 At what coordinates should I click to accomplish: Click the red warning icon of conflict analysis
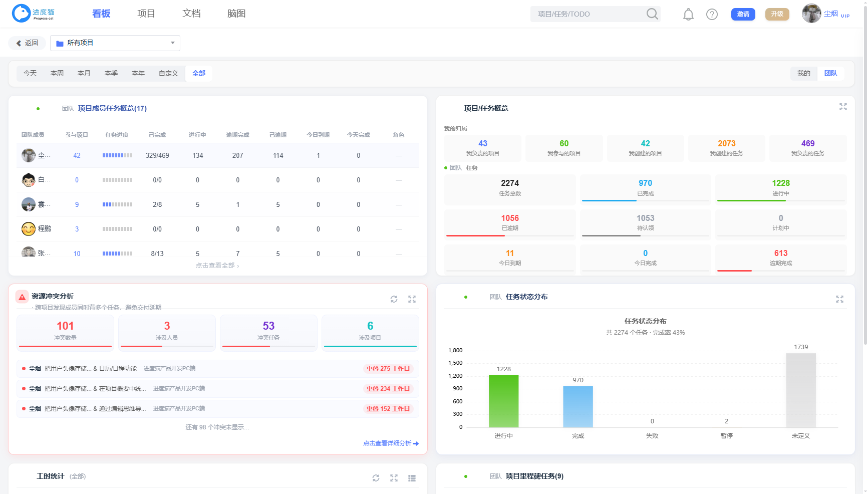click(x=22, y=297)
